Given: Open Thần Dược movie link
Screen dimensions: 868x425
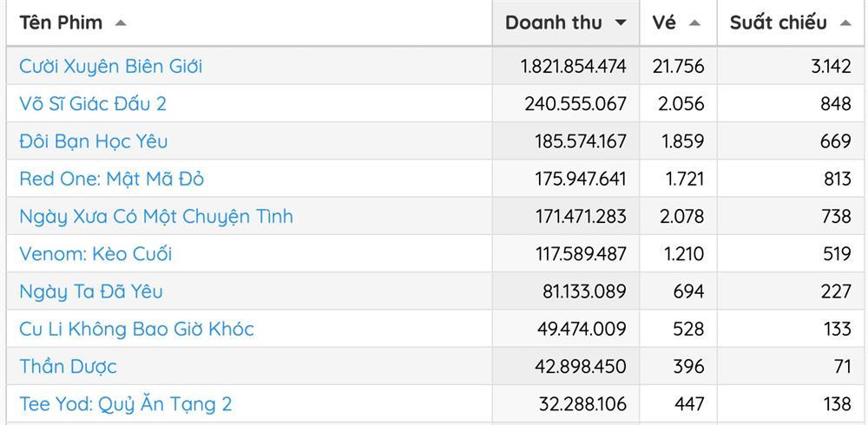Looking at the screenshot, I should tap(68, 366).
